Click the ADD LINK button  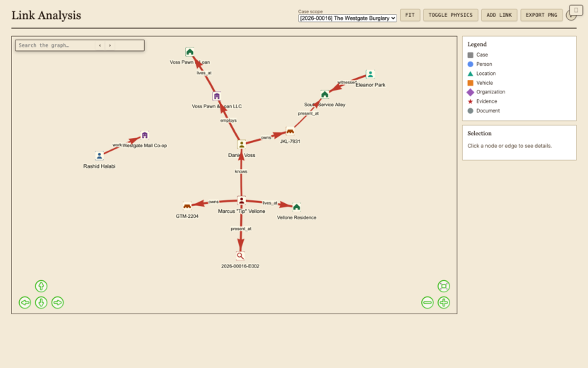point(499,15)
